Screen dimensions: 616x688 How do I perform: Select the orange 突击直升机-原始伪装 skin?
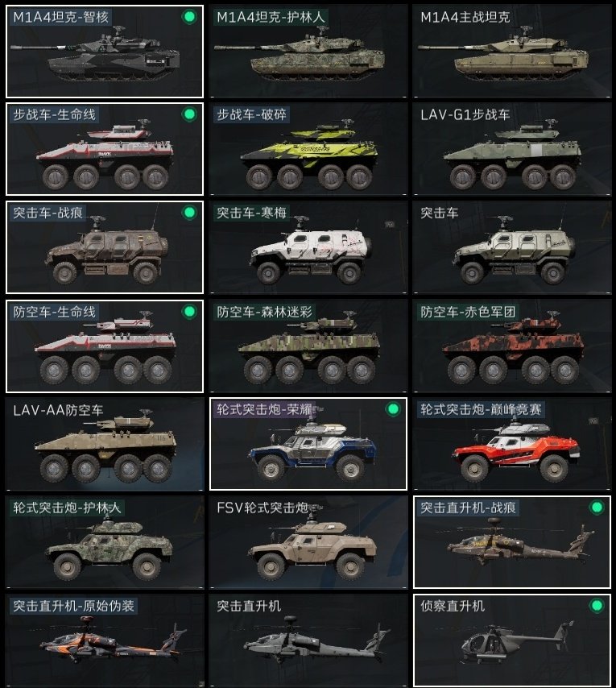tap(105, 640)
